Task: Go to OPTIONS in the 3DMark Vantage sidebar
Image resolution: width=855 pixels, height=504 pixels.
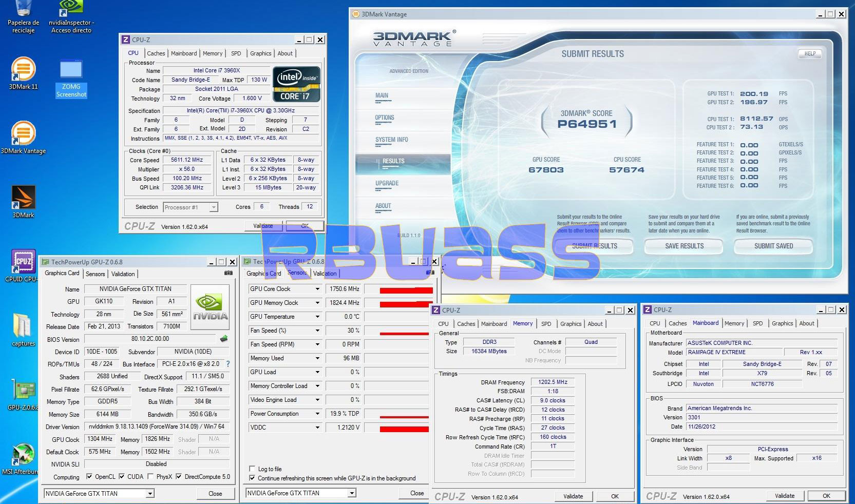Action: 385,118
